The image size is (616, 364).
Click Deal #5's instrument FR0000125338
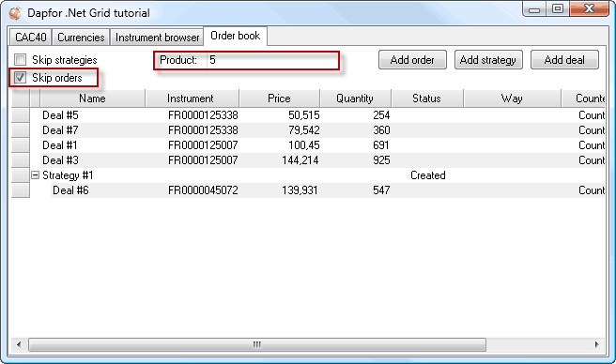(203, 115)
